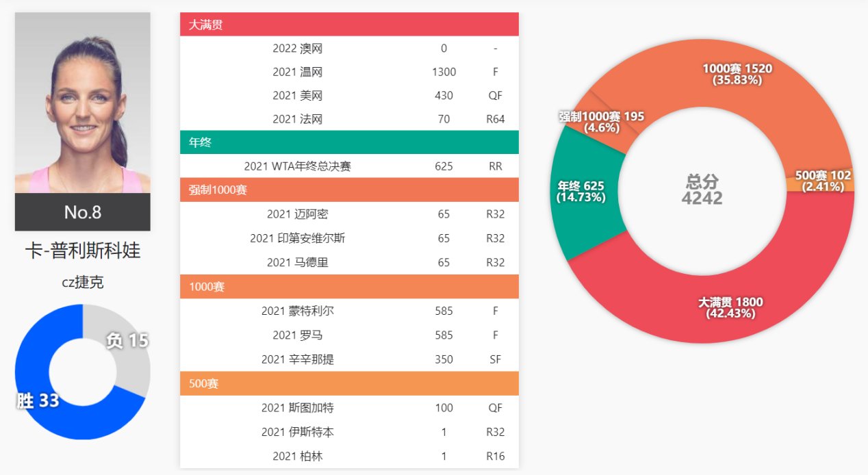This screenshot has width=868, height=475.
Task: Click the RR result for 年终总决赛
Action: (495, 166)
